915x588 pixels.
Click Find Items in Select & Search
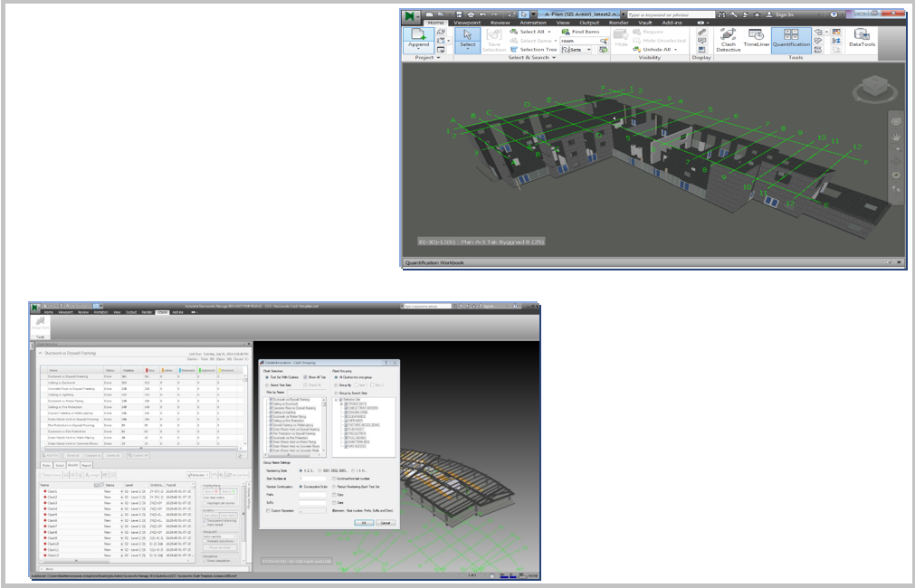tap(581, 32)
